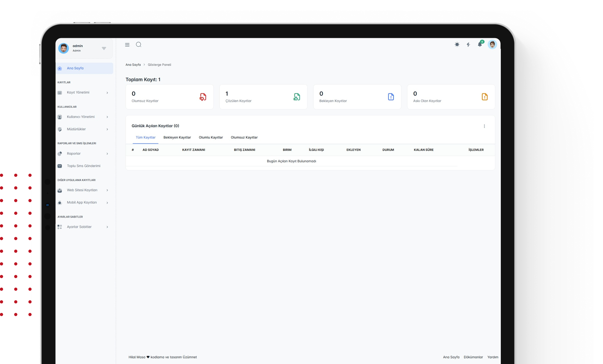
Task: Switch to the Olumlu Kayıtlar tab
Action: click(x=211, y=138)
